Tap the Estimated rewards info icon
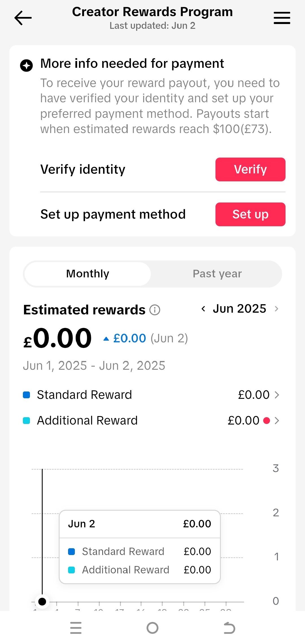This screenshot has width=305, height=644. point(155,310)
